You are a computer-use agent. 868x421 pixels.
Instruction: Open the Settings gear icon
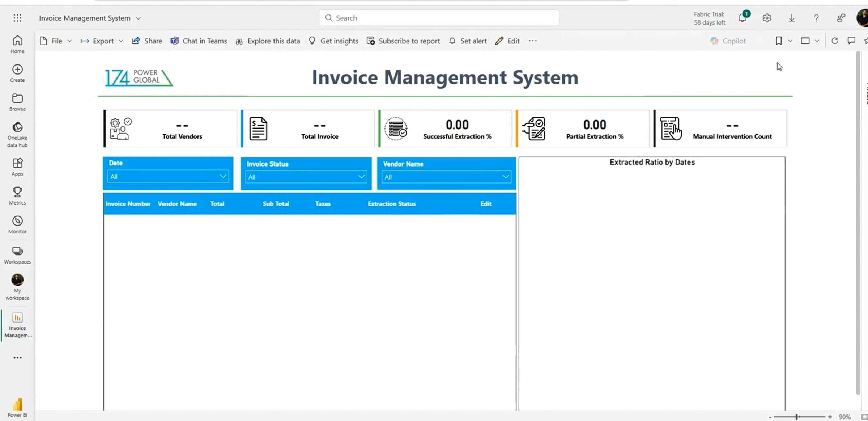[x=767, y=18]
